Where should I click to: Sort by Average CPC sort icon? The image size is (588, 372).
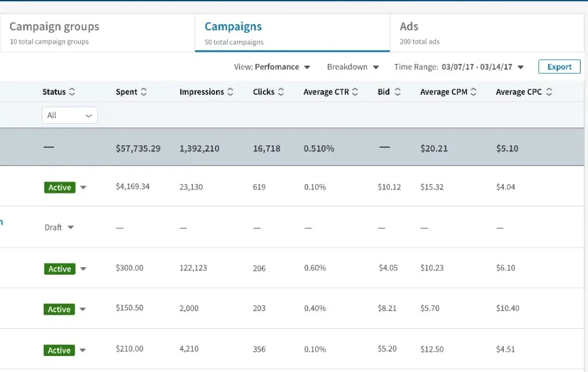click(x=549, y=92)
